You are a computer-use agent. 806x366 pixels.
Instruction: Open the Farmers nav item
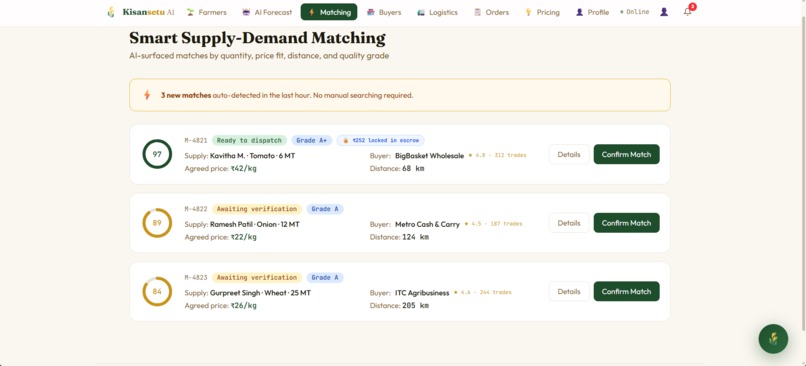pos(206,12)
